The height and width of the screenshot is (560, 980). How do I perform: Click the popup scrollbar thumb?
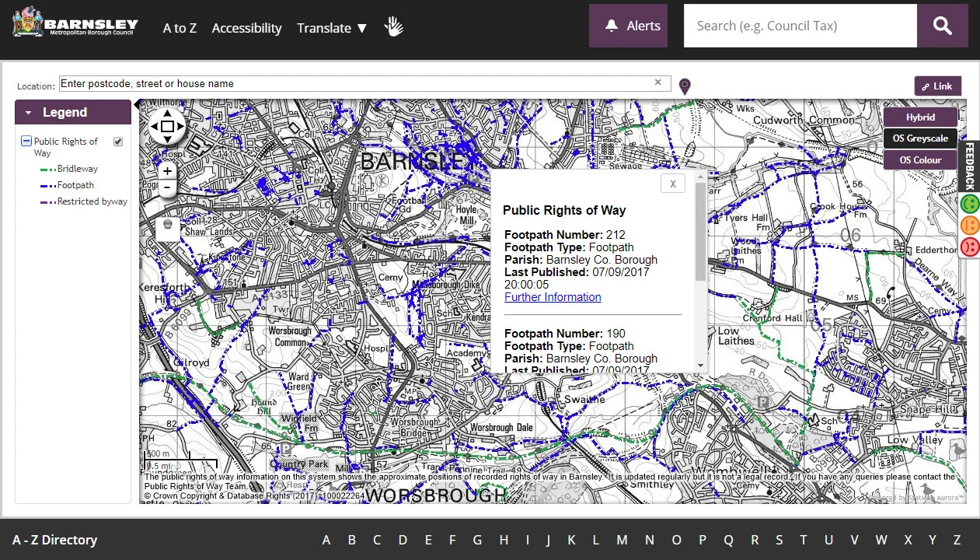point(701,232)
